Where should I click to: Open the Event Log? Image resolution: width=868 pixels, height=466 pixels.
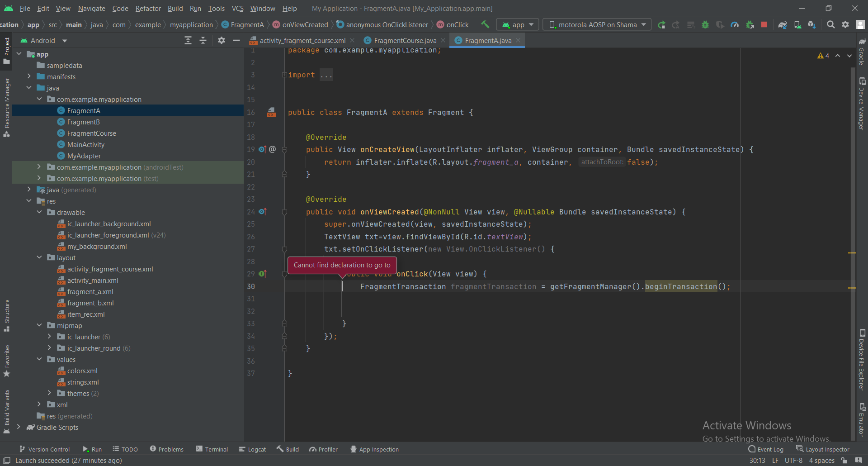766,449
